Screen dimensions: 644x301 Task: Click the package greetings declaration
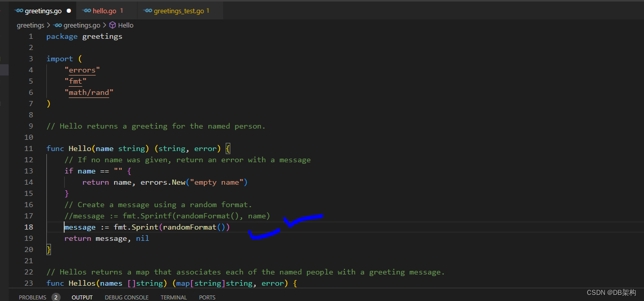[x=84, y=36]
